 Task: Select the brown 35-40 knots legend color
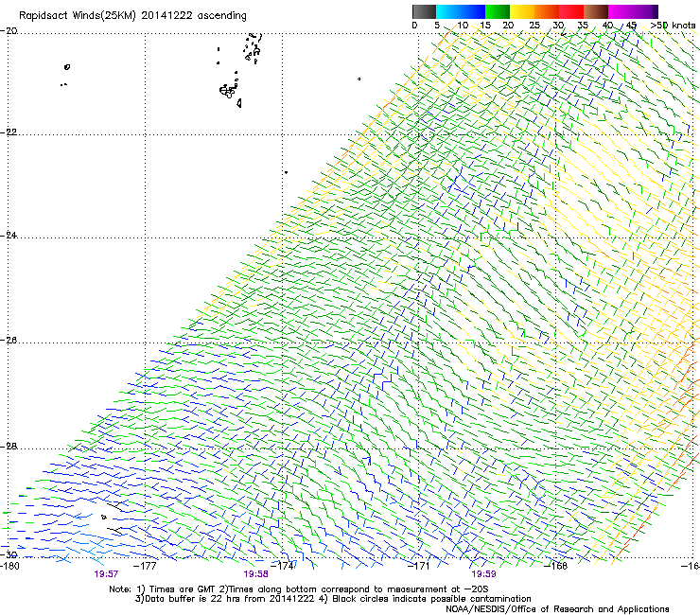[x=596, y=11]
